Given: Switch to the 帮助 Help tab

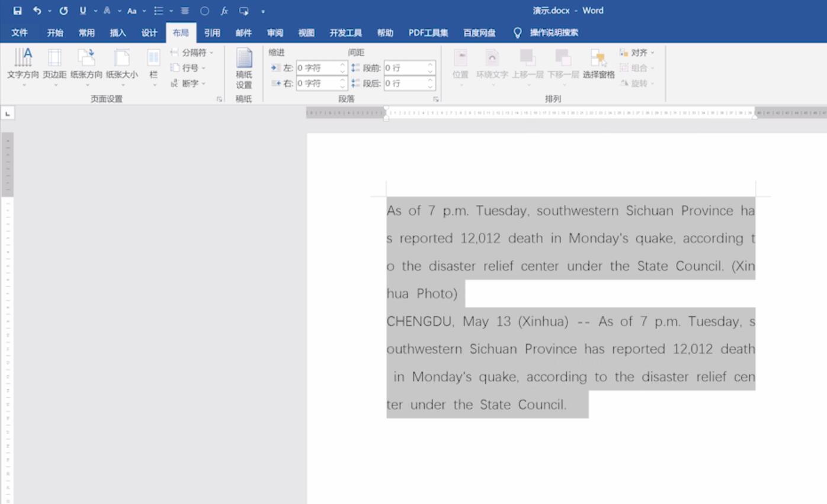Looking at the screenshot, I should tap(385, 33).
